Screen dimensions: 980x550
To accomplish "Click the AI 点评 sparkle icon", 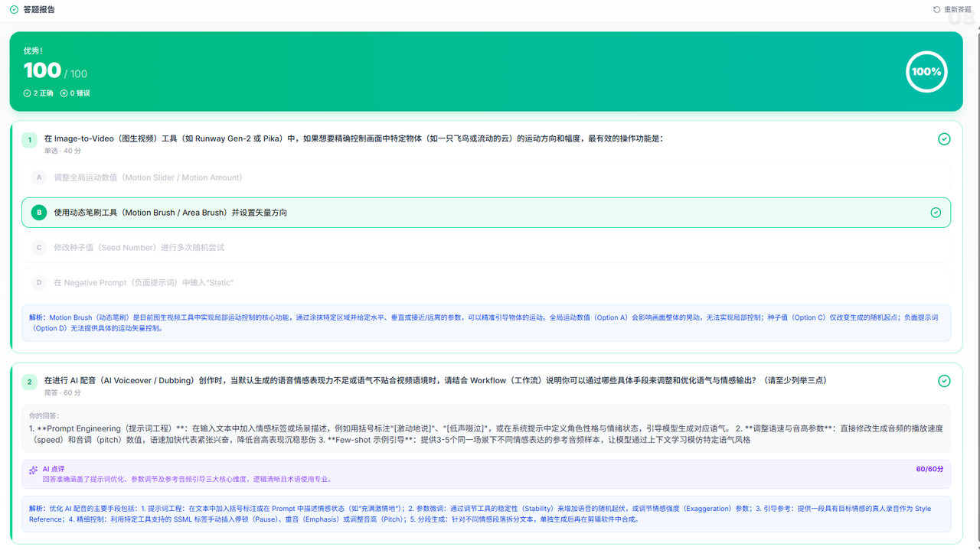I will click(x=33, y=470).
